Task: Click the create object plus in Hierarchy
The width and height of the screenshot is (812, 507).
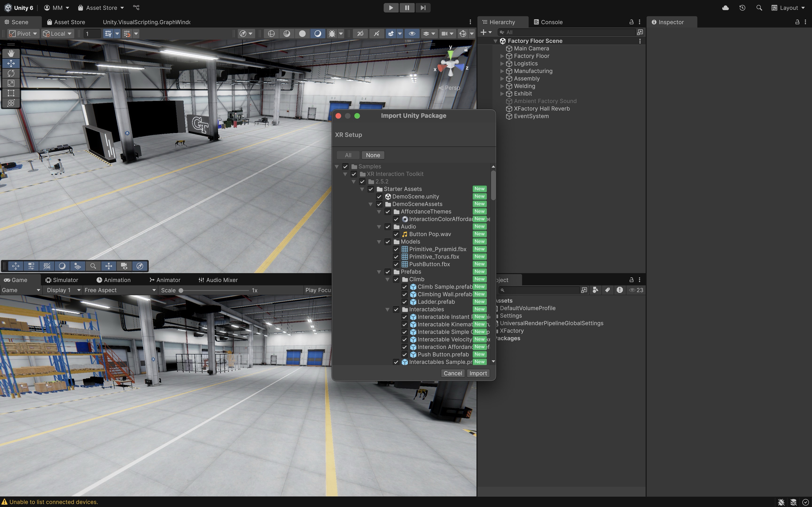Action: click(x=483, y=32)
